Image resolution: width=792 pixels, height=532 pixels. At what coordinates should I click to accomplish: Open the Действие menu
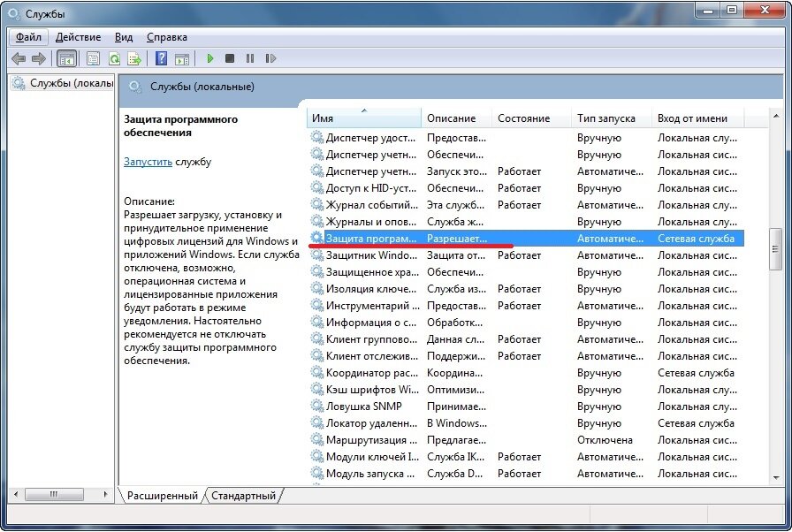coord(79,37)
